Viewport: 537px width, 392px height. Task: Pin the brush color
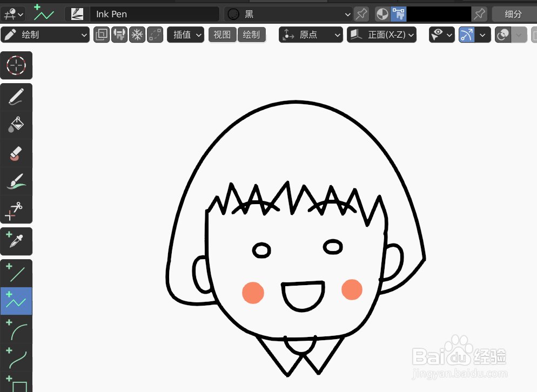pos(480,14)
